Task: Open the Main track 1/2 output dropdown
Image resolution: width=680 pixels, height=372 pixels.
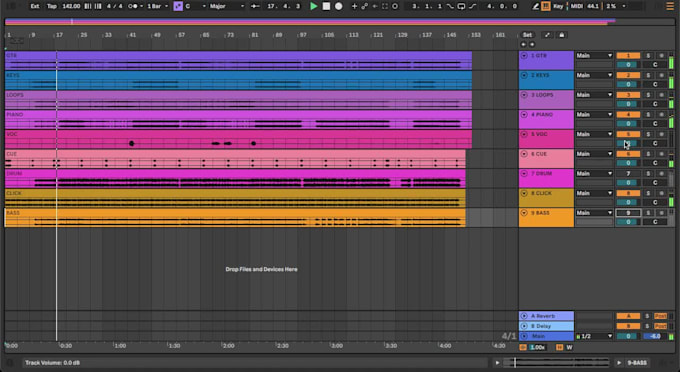Action: pyautogui.click(x=594, y=336)
